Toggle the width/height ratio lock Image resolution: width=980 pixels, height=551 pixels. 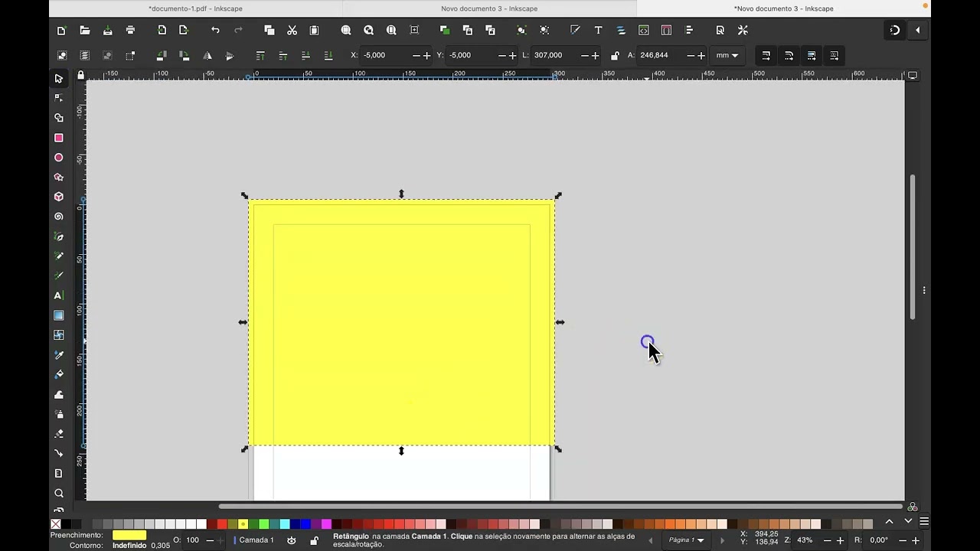(x=615, y=56)
